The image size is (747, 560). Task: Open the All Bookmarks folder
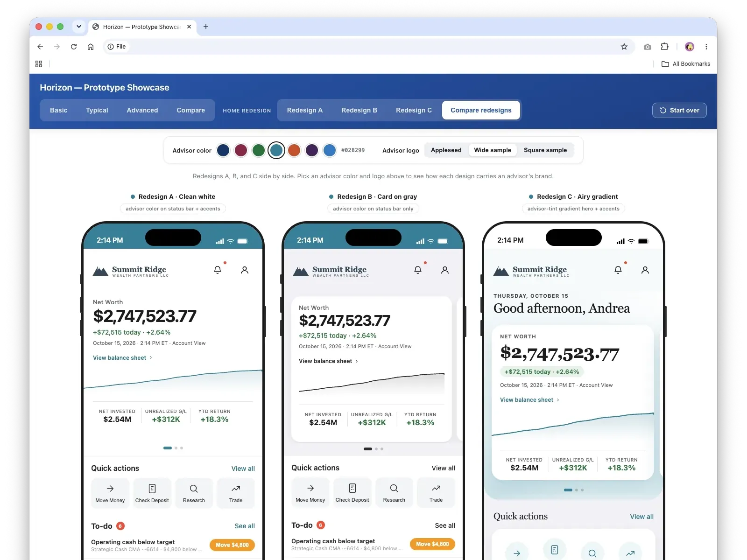pos(686,64)
